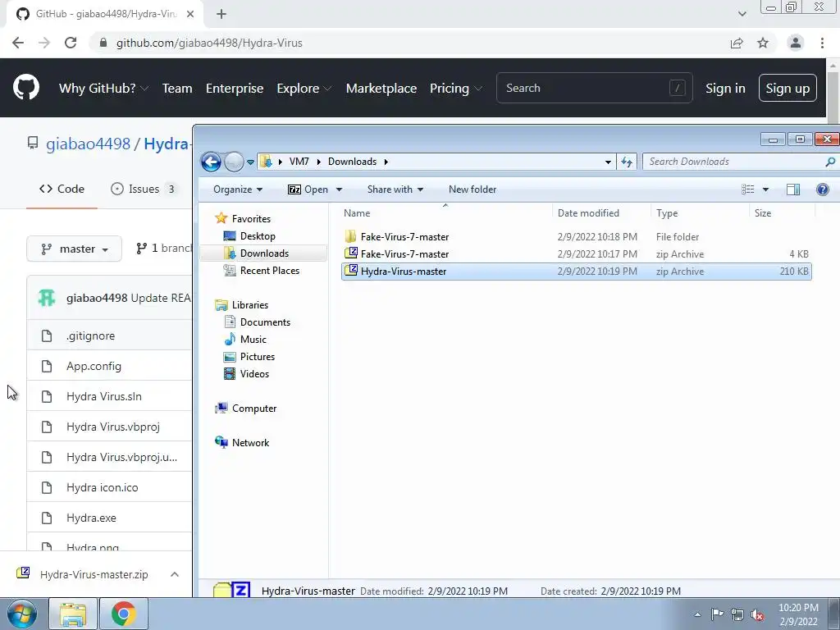840x630 pixels.
Task: Open Share with dropdown
Action: (x=395, y=189)
